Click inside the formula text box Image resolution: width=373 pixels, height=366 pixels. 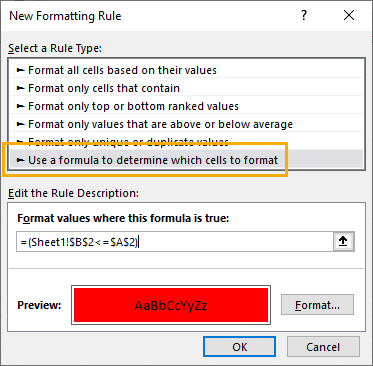click(x=175, y=242)
